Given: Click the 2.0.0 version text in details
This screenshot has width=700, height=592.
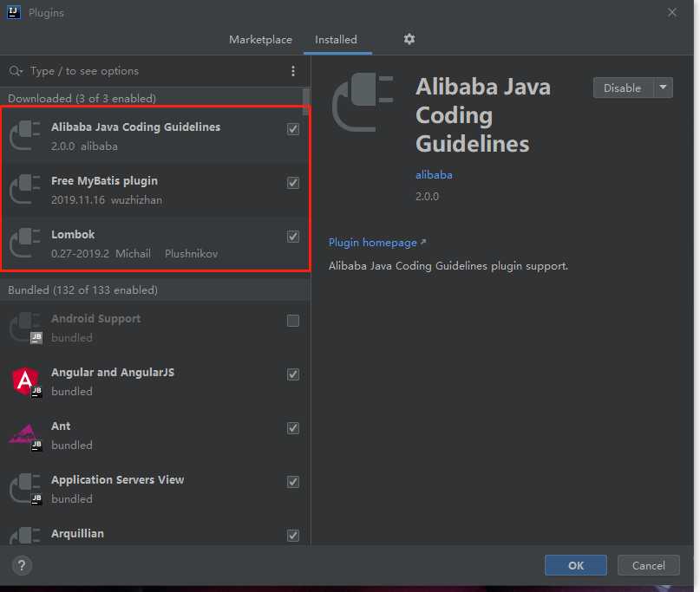Looking at the screenshot, I should pos(428,196).
